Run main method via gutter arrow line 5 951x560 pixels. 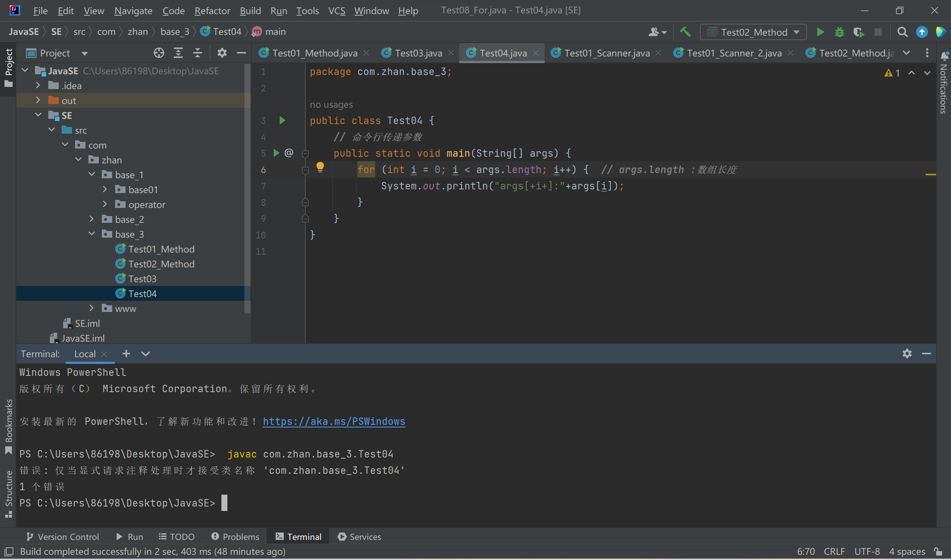(276, 153)
